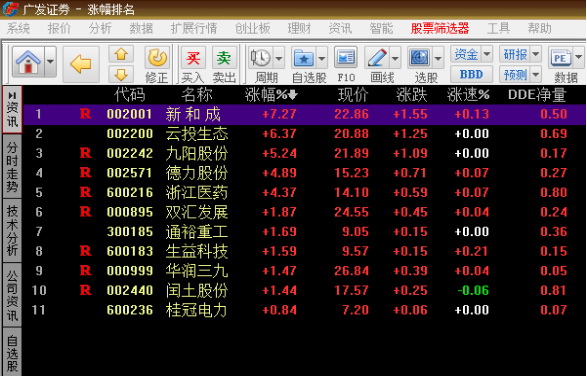This screenshot has height=376, width=587.
Task: Expand the 预测 dropdown arrow
Action: pos(536,75)
